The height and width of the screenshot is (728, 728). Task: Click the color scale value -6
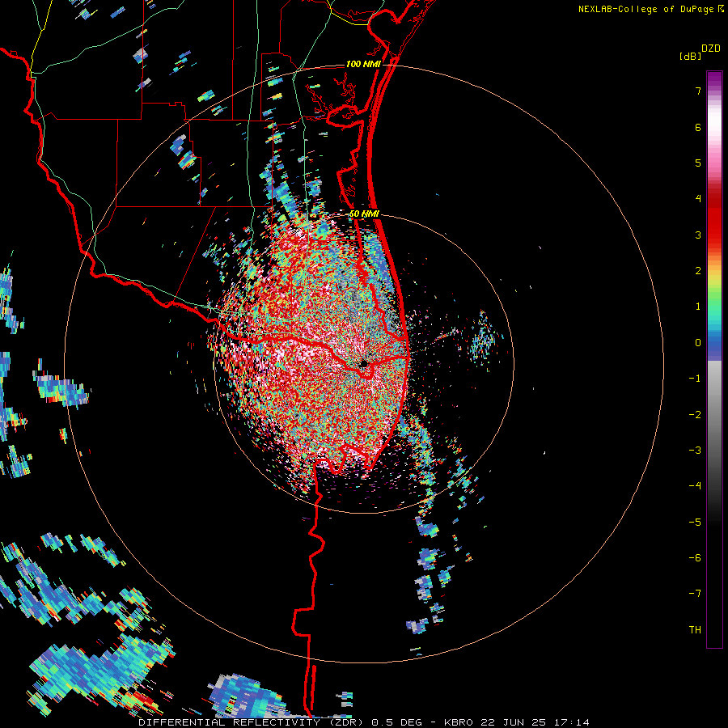point(695,558)
